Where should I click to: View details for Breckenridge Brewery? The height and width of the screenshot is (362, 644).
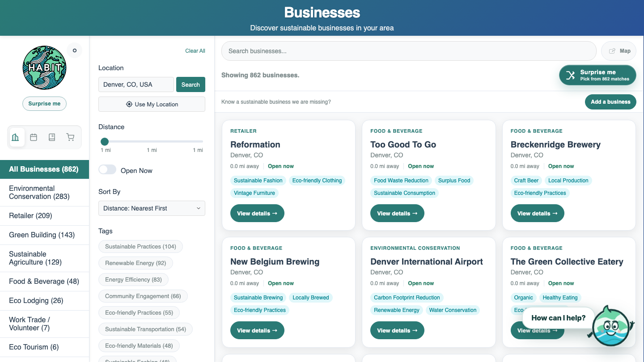click(537, 213)
